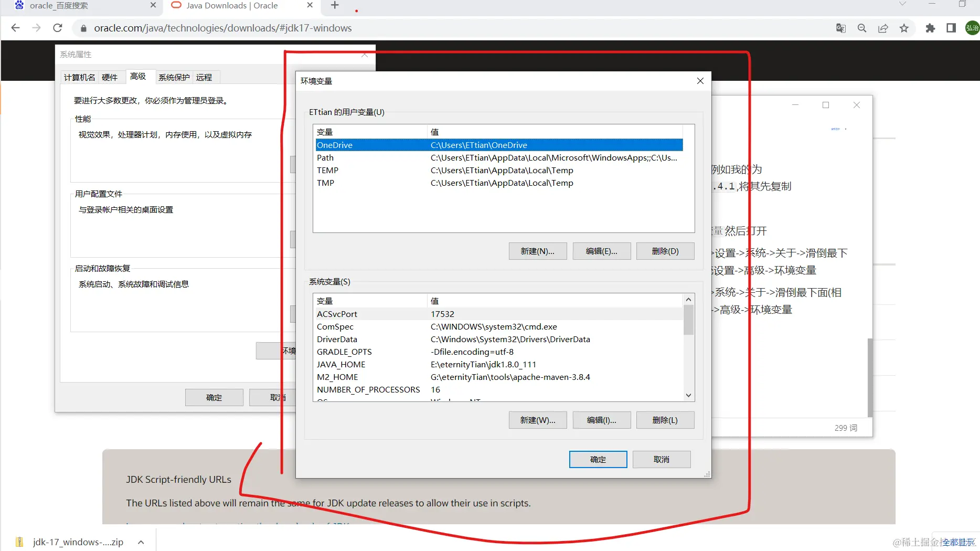Image resolution: width=980 pixels, height=551 pixels.
Task: Click 新建(W)... for system variables
Action: pyautogui.click(x=538, y=420)
